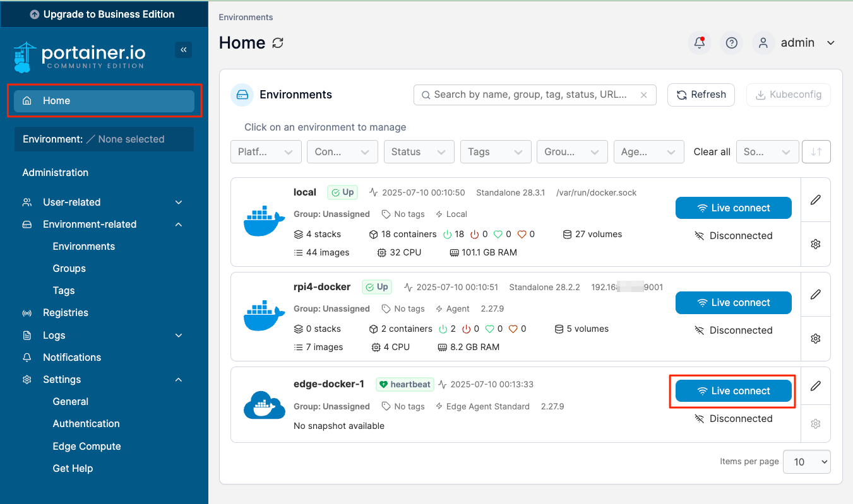The width and height of the screenshot is (853, 504).
Task: Click '4 stacks' on the local environment
Action: click(318, 234)
